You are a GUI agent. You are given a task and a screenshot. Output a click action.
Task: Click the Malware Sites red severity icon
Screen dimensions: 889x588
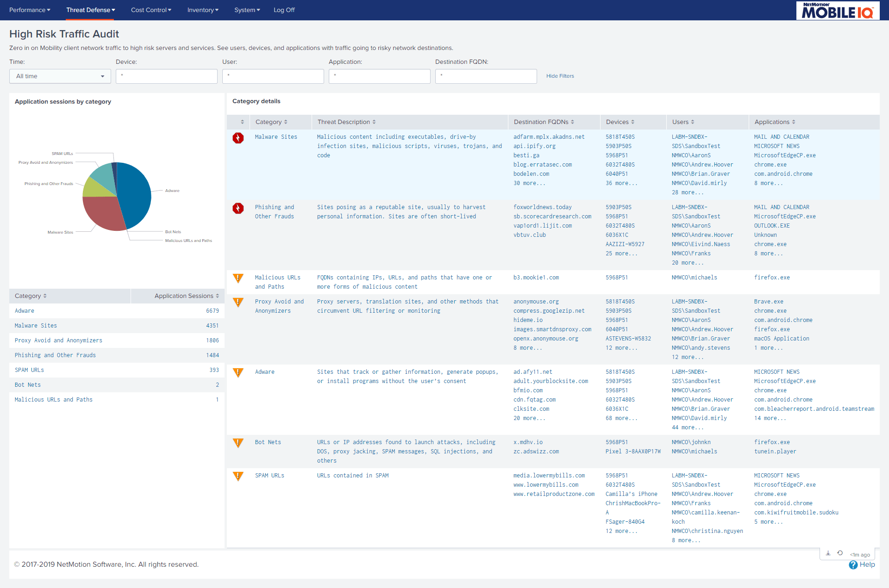pos(238,138)
